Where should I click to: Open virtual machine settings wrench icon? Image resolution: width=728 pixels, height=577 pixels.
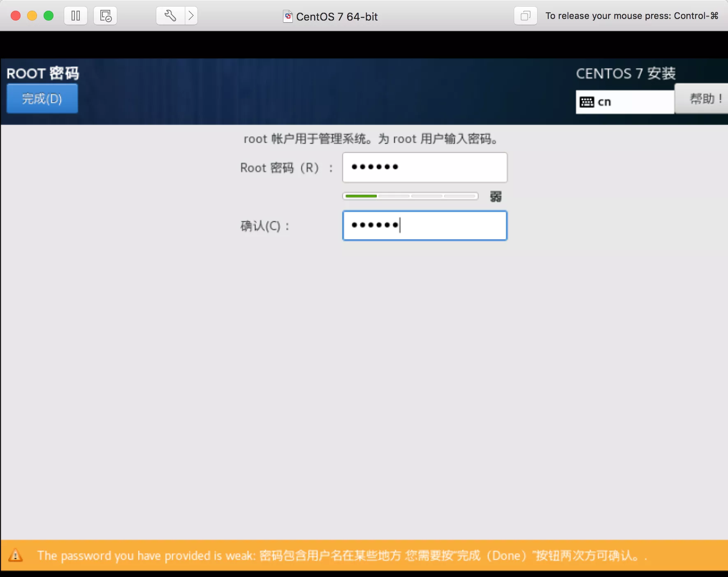(x=170, y=16)
